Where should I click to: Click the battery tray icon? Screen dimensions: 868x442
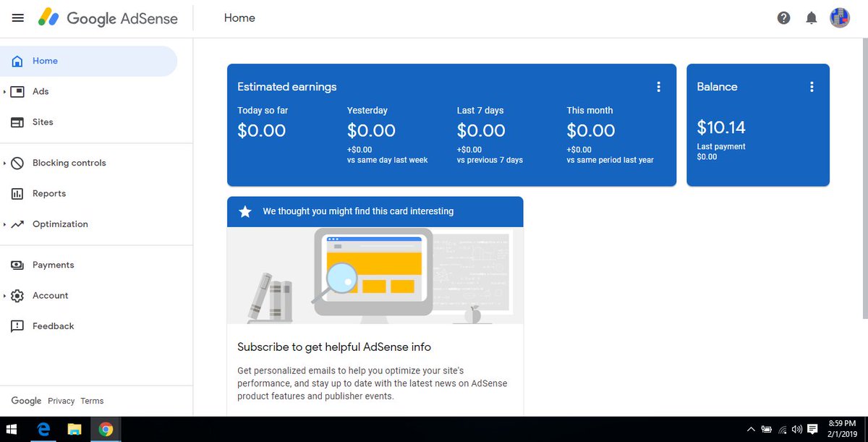pos(766,429)
